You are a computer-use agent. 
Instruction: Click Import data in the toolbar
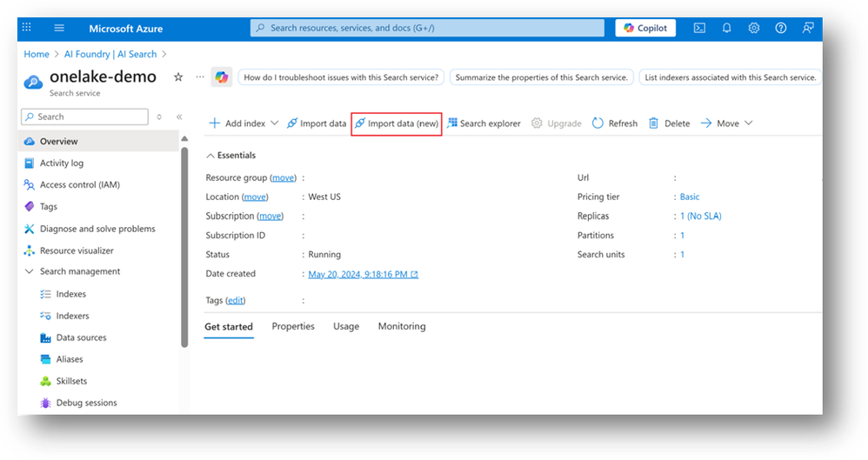pyautogui.click(x=317, y=123)
